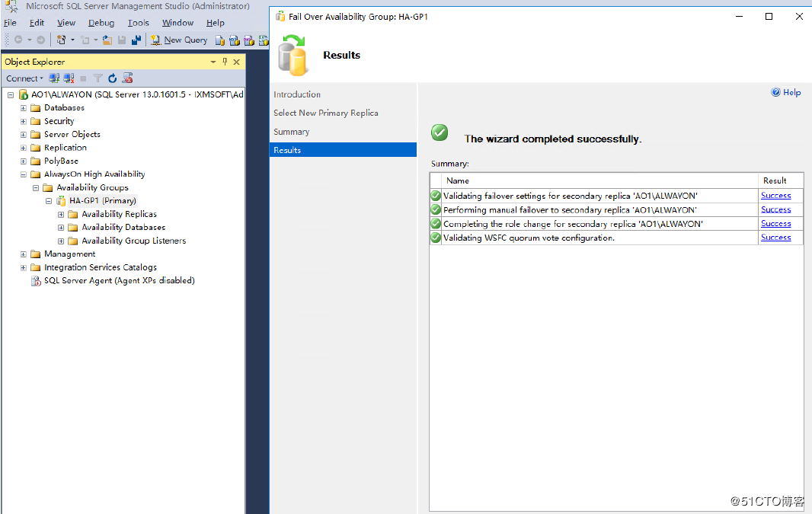812x514 pixels.
Task: Click the Open File folder icon
Action: tap(107, 40)
